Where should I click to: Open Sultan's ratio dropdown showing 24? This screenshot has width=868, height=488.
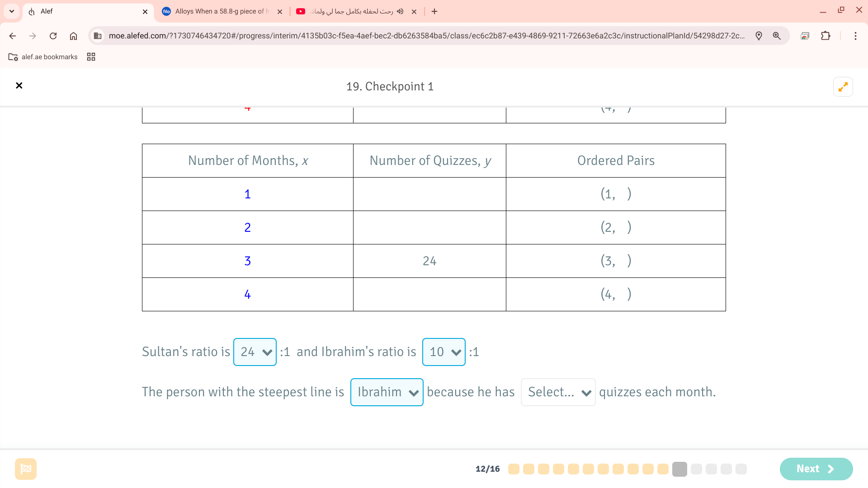tap(255, 352)
